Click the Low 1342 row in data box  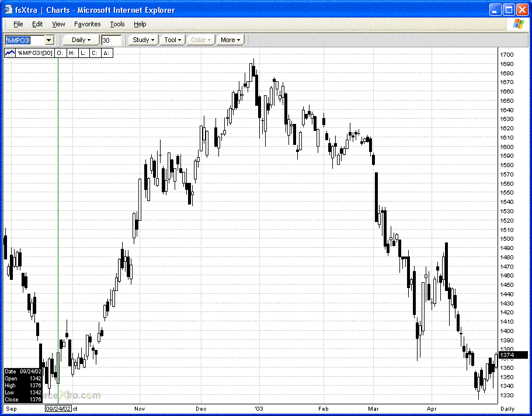point(23,392)
